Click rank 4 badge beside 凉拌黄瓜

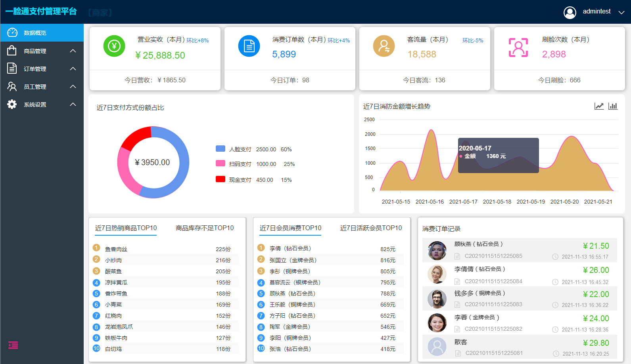pos(96,282)
